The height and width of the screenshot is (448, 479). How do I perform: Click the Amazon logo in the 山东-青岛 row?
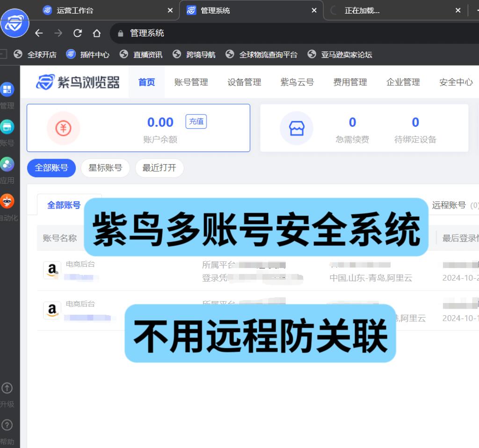(x=52, y=270)
